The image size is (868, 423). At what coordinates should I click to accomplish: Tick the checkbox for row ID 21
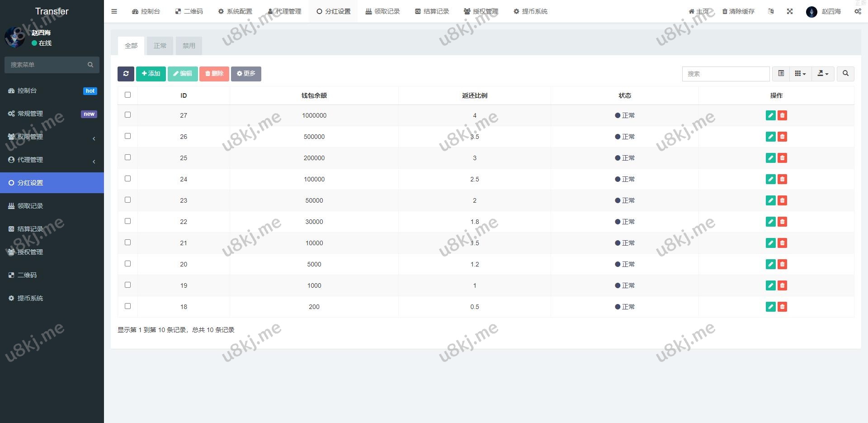[x=127, y=242]
